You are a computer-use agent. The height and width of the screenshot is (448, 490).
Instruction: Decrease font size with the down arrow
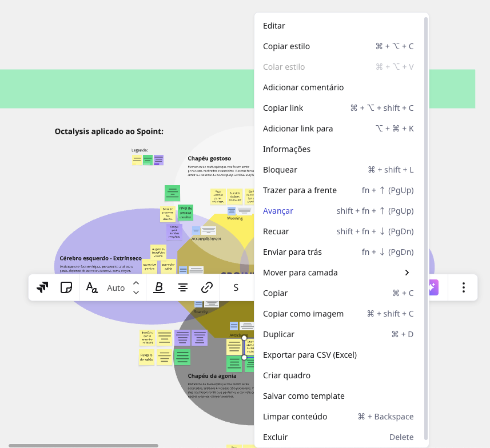tap(136, 293)
